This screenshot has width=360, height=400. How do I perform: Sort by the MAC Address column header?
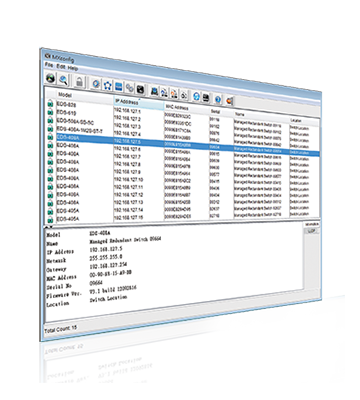click(x=187, y=108)
